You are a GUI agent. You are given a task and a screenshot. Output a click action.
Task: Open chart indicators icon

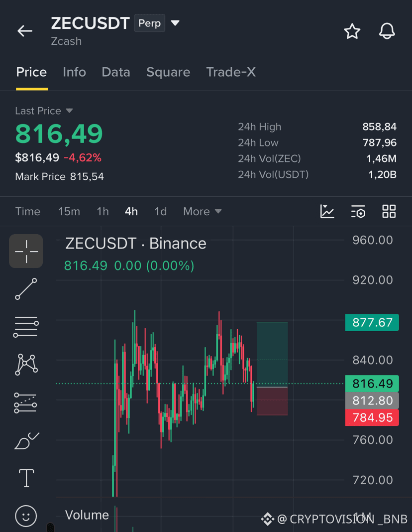pos(327,211)
